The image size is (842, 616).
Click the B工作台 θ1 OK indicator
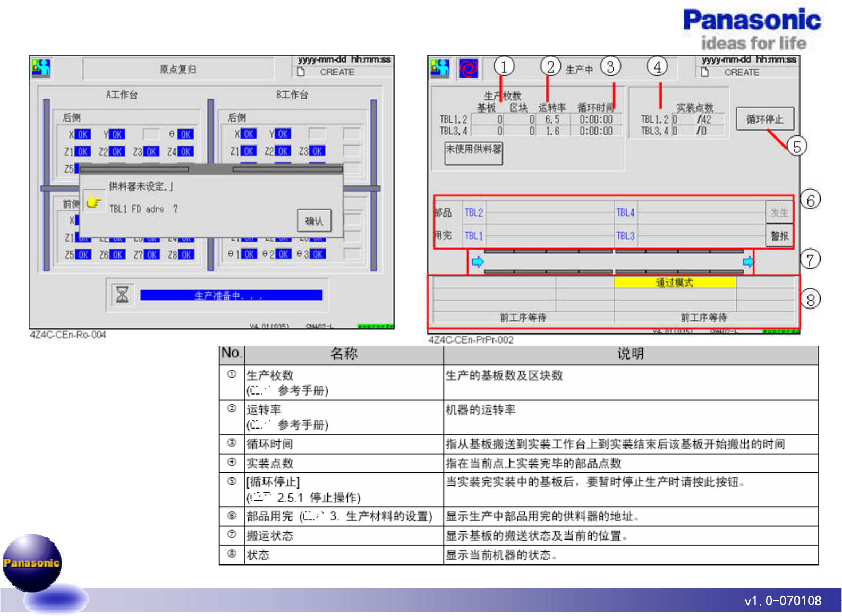click(249, 254)
